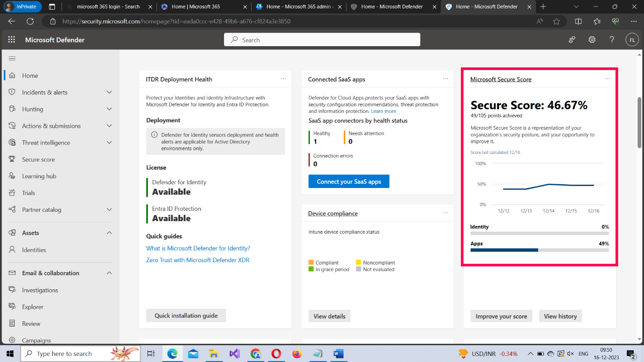
Task: Open ITDR Deployment Health card options menu
Action: click(x=283, y=79)
